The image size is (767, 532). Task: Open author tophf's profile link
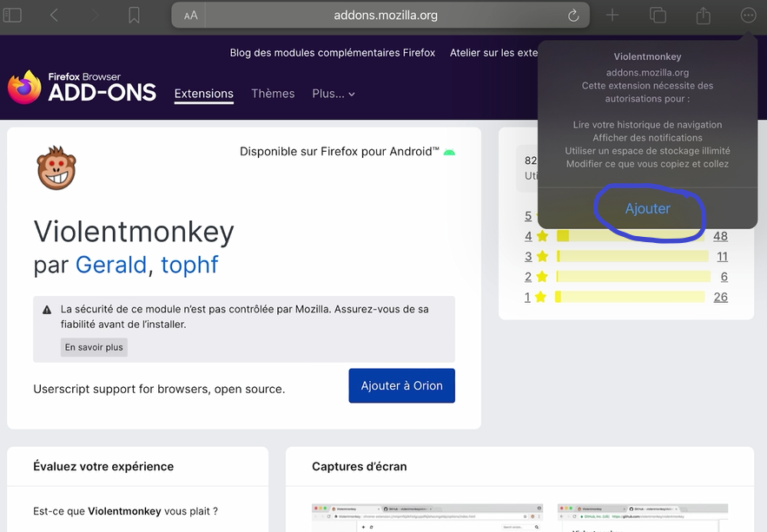click(x=189, y=264)
